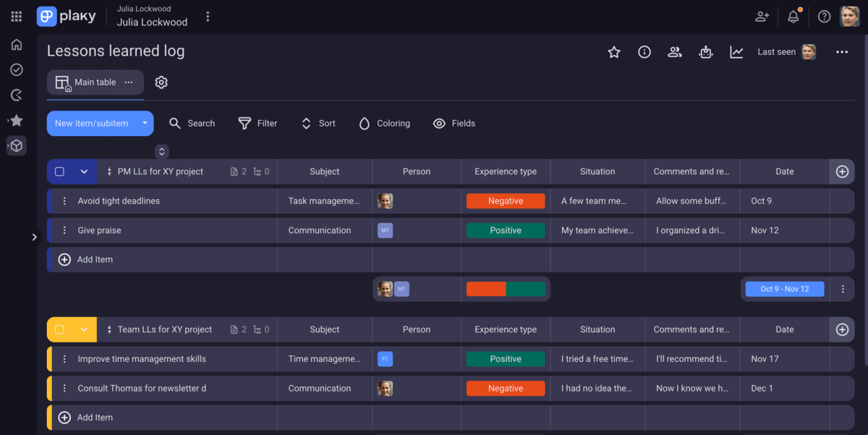Click the Sort button

(x=318, y=124)
